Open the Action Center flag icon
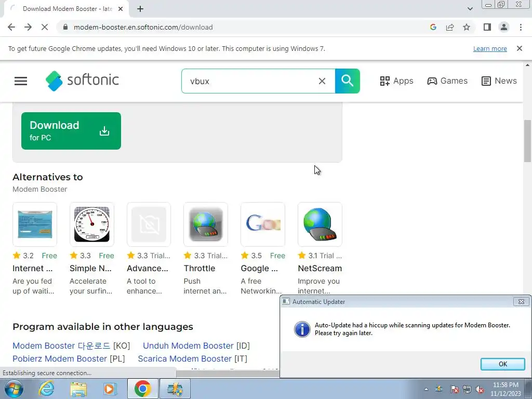 (455, 389)
